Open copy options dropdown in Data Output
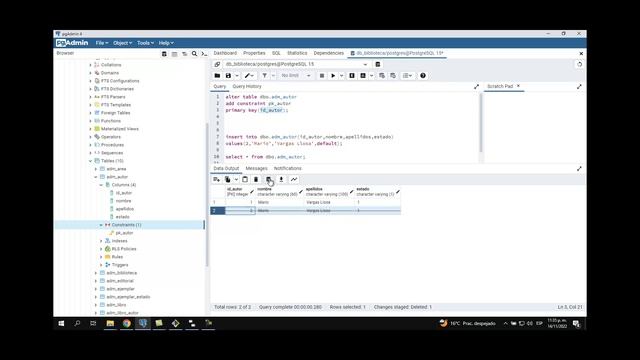 (236, 180)
